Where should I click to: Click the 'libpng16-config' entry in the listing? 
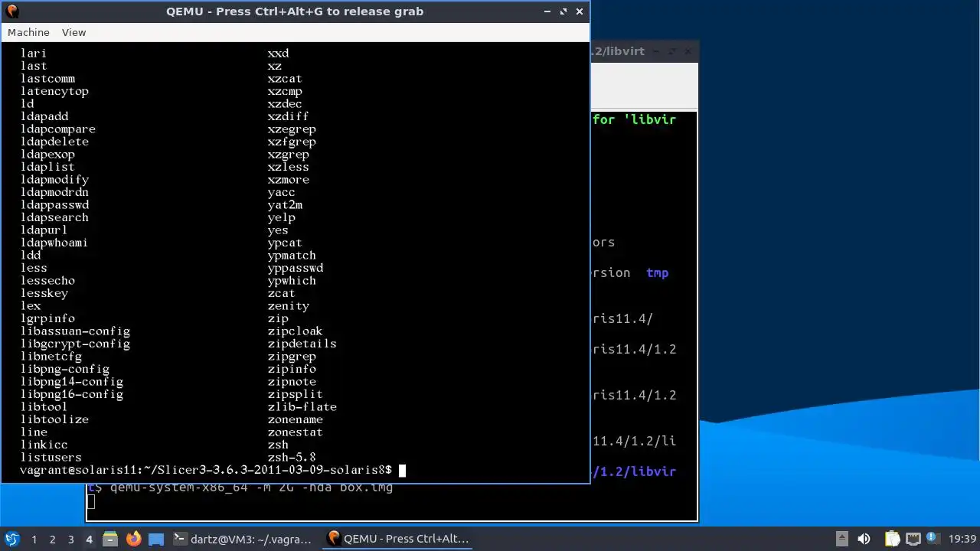pyautogui.click(x=72, y=394)
